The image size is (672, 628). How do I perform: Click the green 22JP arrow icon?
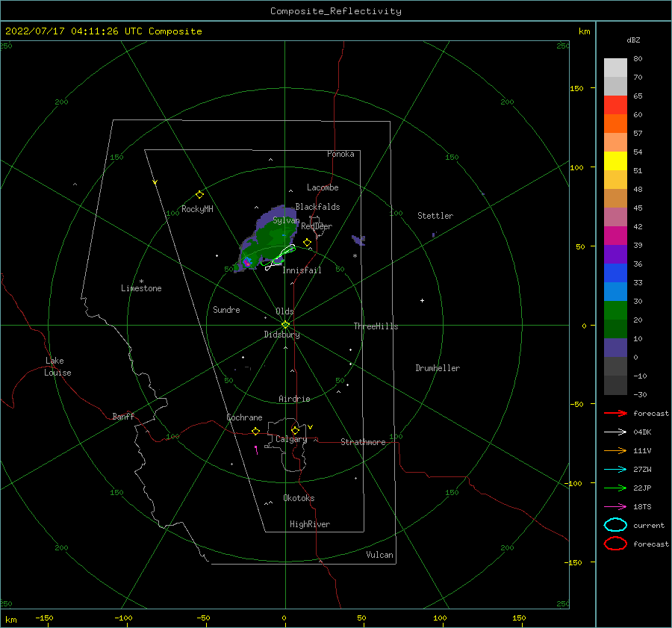615,488
